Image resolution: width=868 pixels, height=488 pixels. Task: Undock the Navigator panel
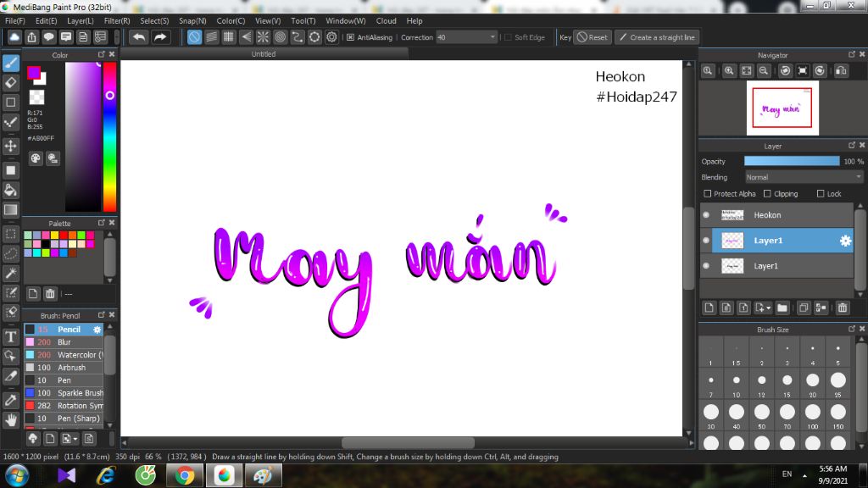[x=851, y=54]
